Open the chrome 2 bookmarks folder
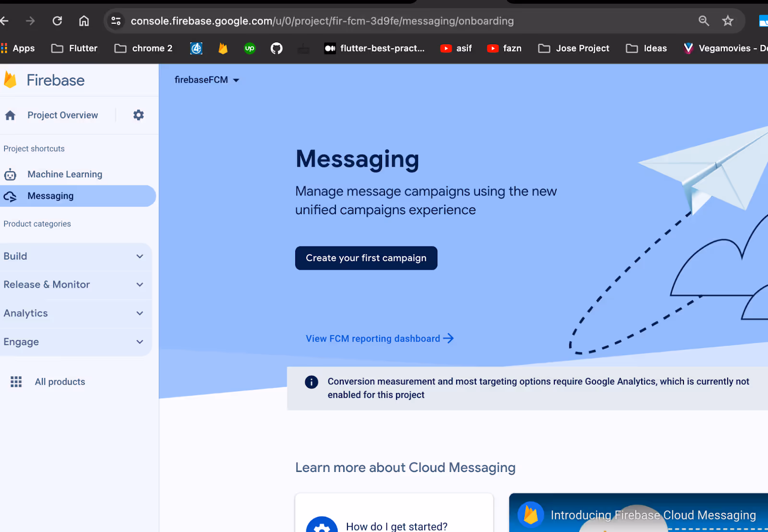768x532 pixels. click(144, 48)
